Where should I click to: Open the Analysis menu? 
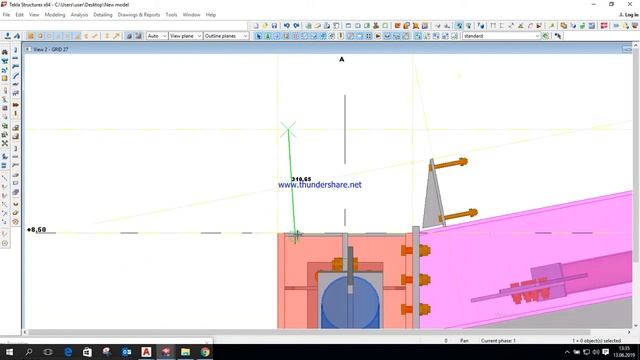point(79,15)
